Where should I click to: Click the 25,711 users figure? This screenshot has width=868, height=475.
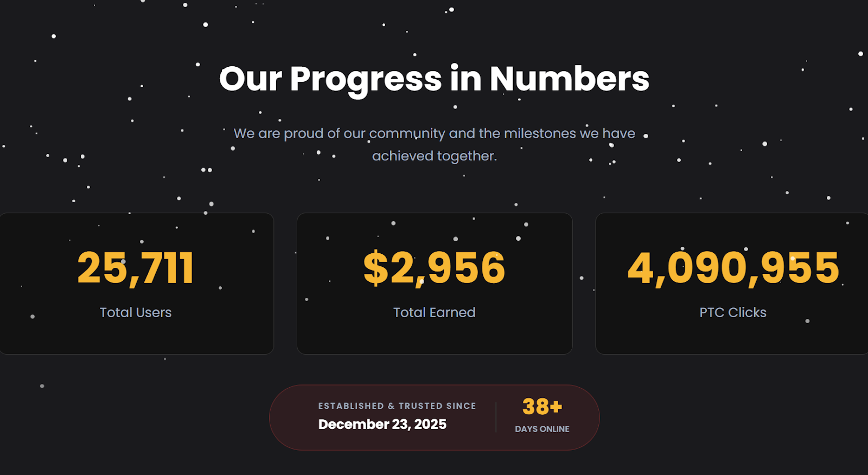136,268
